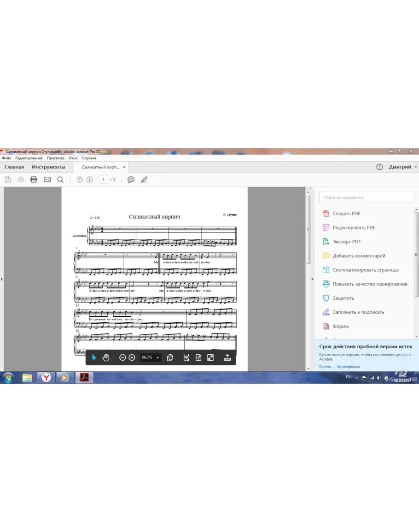Viewport: 419px width, 532px height.
Task: Click the highlighter pen sign tool
Action: coord(144,180)
